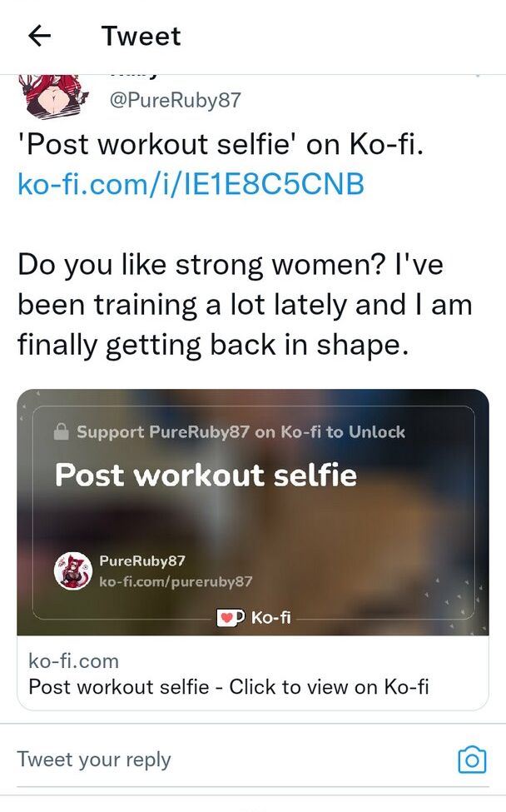Click "Post workout selfie - Click to view" caption
Viewport: 506px width, 812px height.
[228, 687]
